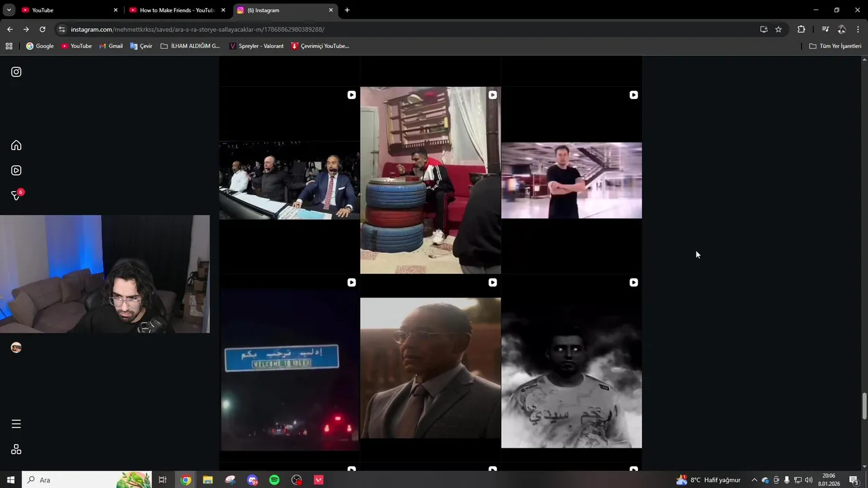Screen dimensions: 868x488
Task: Click the page vertical scrollbar thumb
Action: point(865,406)
